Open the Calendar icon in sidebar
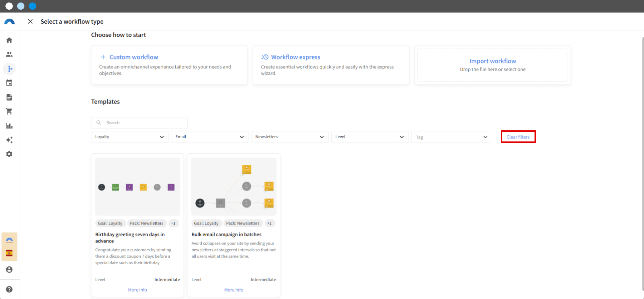 tap(9, 83)
